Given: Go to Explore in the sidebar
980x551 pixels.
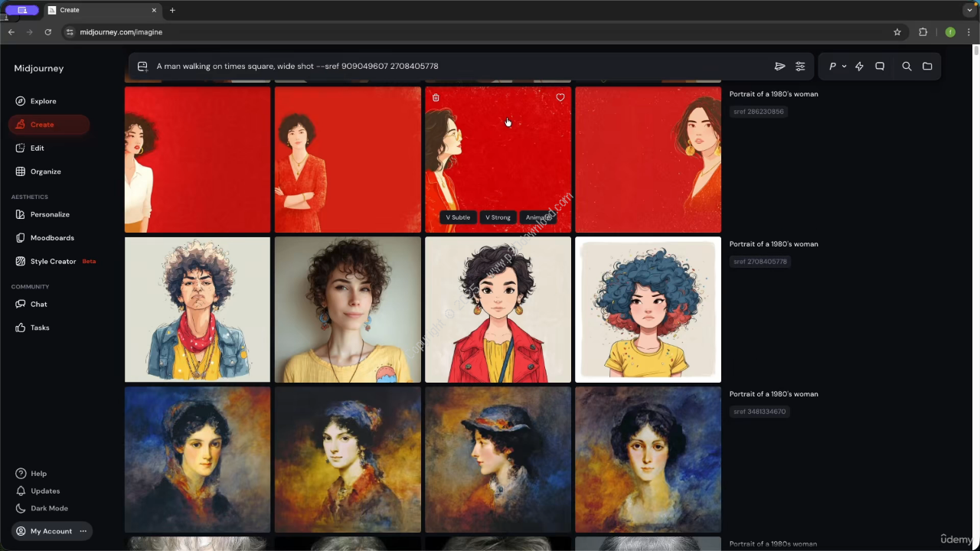Looking at the screenshot, I should 43,101.
